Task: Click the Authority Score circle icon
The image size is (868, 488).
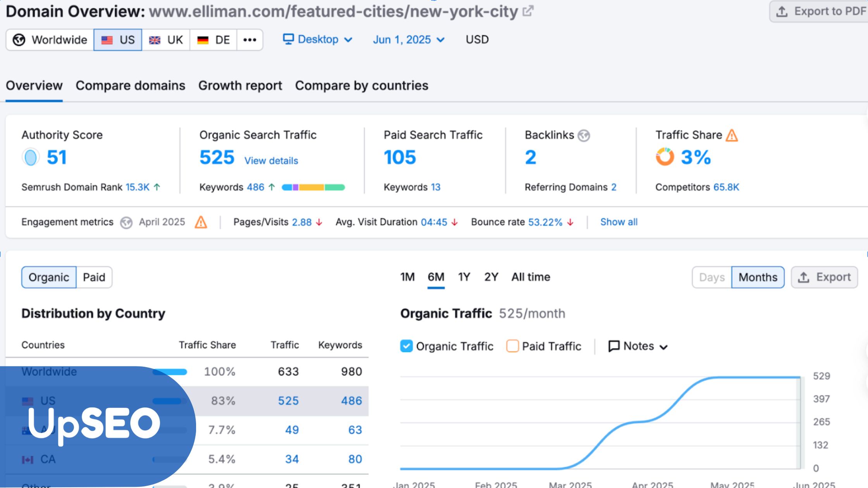Action: (31, 157)
